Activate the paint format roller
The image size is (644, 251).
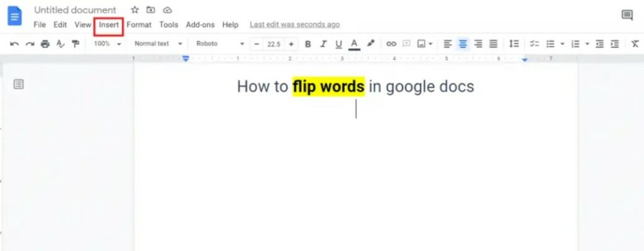pyautogui.click(x=75, y=44)
